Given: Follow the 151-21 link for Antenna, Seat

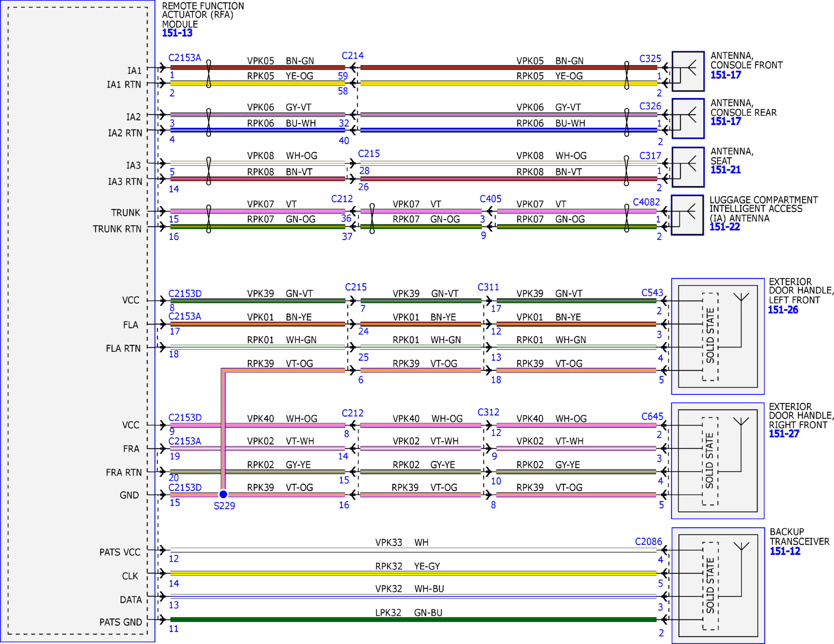Looking at the screenshot, I should pos(726,170).
